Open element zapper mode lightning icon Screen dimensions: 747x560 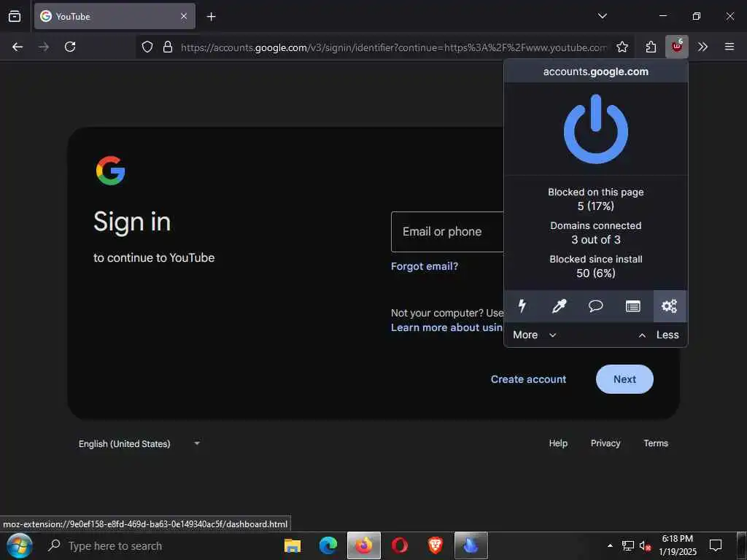522,306
